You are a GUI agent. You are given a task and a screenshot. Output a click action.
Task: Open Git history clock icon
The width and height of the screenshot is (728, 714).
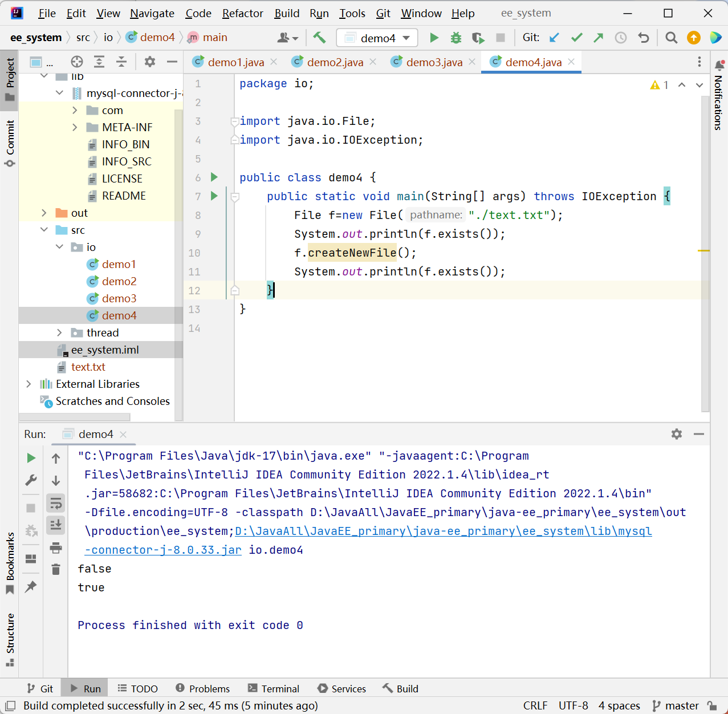pyautogui.click(x=621, y=38)
